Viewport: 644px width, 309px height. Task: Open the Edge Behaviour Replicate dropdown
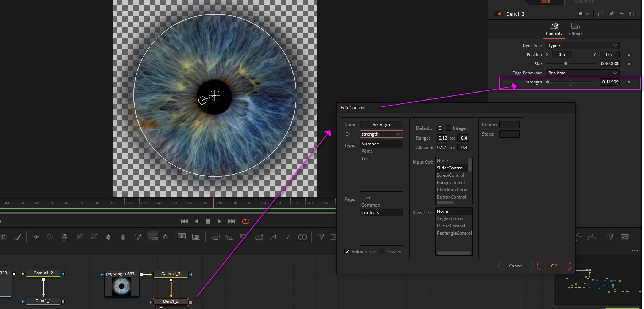tap(582, 73)
